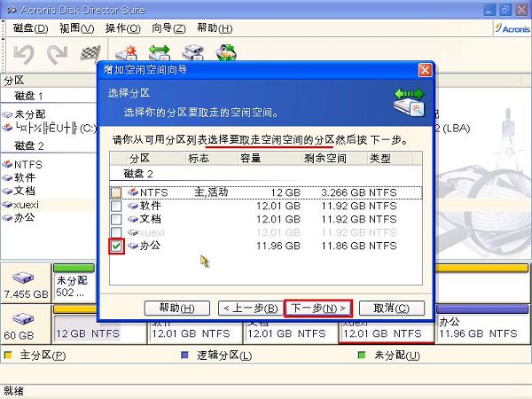Viewport: 532px width, 399px height.
Task: Click the Undo arrow in toolbar
Action: 24,54
